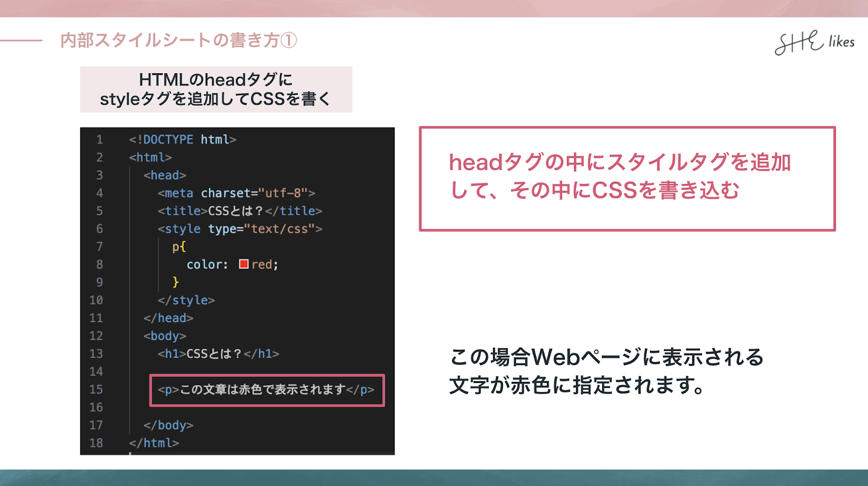The height and width of the screenshot is (486, 868).
Task: Click the '<h1>CSSとは？</h1>' line
Action: (x=219, y=354)
